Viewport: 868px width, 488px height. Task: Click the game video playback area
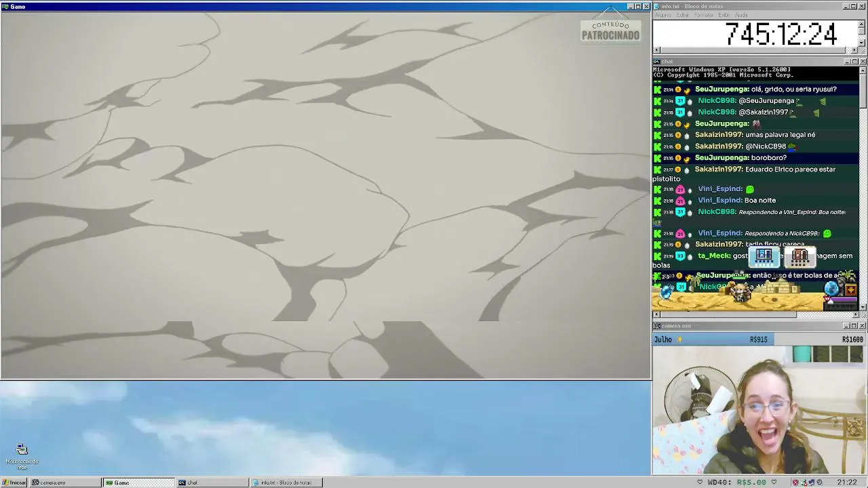(x=325, y=195)
